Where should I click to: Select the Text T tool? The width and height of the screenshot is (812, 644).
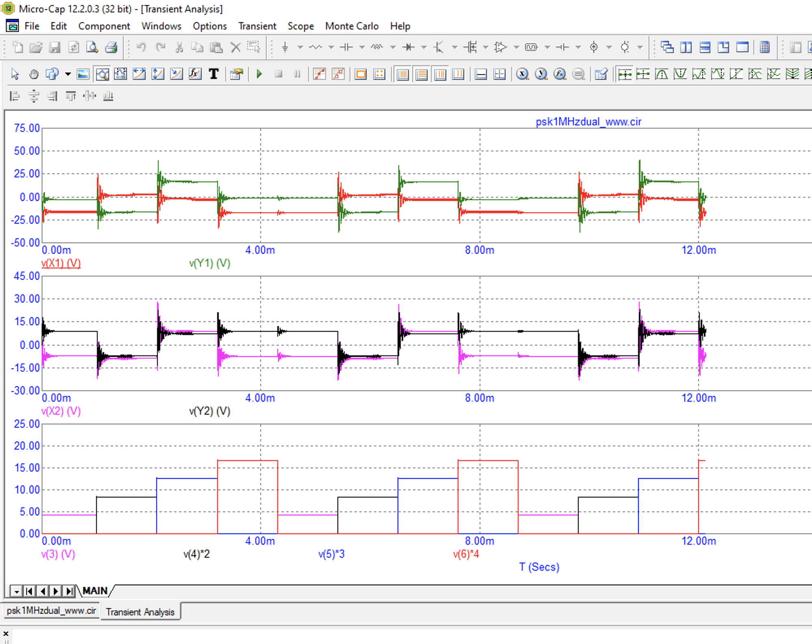tap(214, 74)
